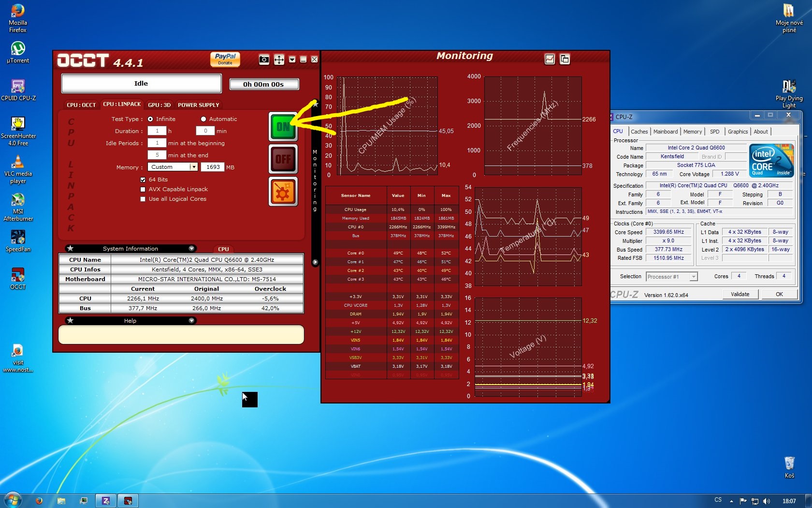This screenshot has height=508, width=812.
Task: Open the ScreenHunter 4.0 Free desktop icon
Action: click(18, 131)
